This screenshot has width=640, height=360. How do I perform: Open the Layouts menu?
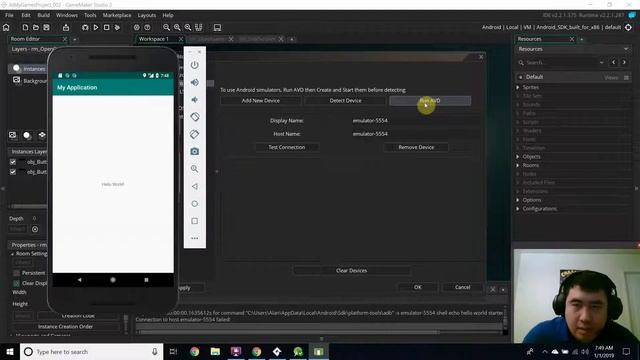147,15
